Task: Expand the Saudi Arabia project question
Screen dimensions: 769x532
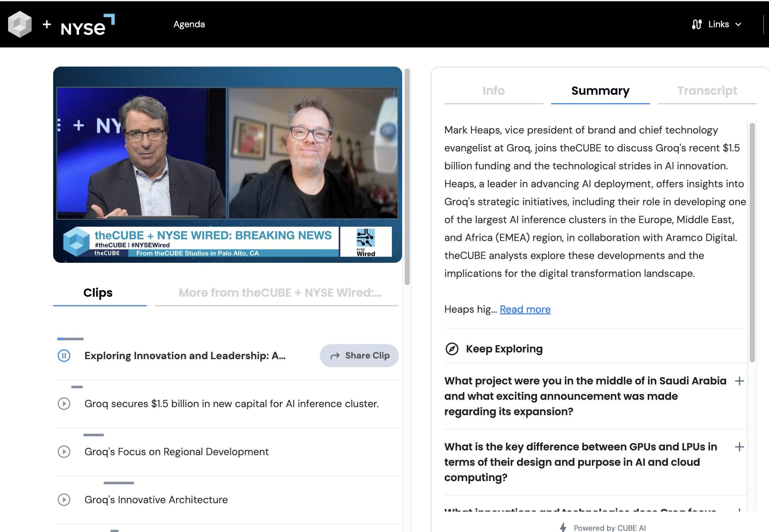Action: pos(739,381)
